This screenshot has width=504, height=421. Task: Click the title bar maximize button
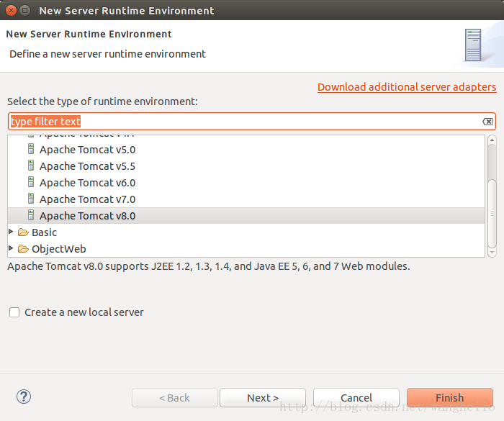tap(24, 11)
